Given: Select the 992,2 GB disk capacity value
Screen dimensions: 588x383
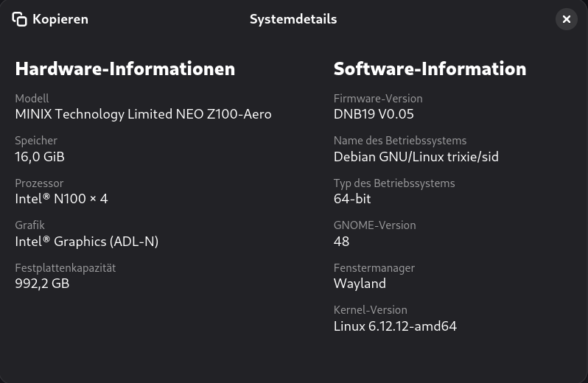Looking at the screenshot, I should click(42, 284).
